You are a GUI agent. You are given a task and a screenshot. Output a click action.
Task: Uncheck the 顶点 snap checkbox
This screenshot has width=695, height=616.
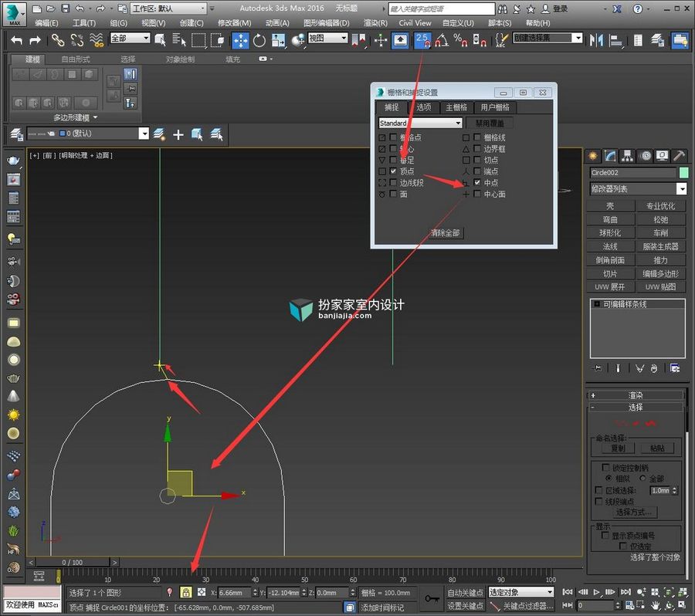393,171
